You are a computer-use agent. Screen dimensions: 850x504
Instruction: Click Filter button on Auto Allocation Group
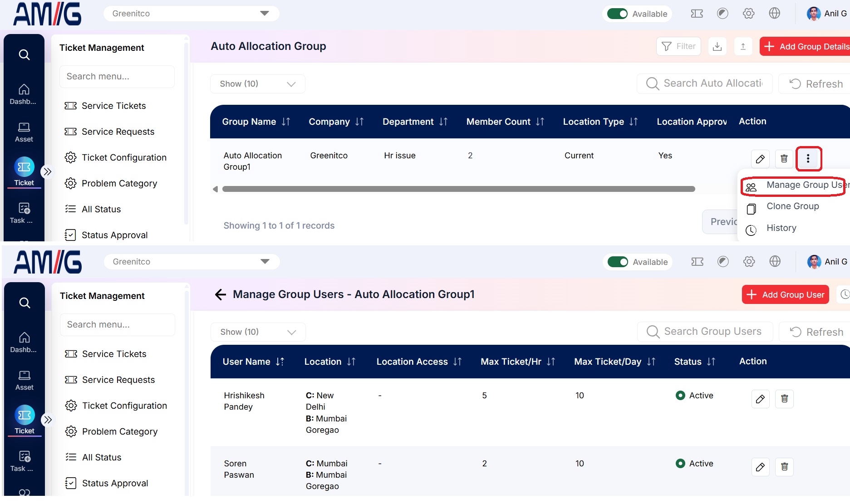(x=678, y=46)
